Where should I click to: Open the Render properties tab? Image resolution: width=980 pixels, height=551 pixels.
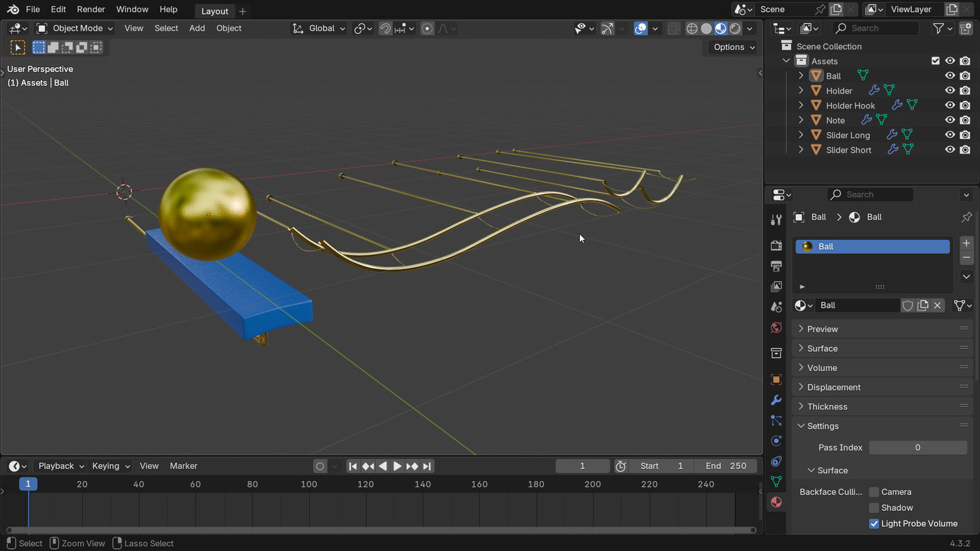click(776, 245)
